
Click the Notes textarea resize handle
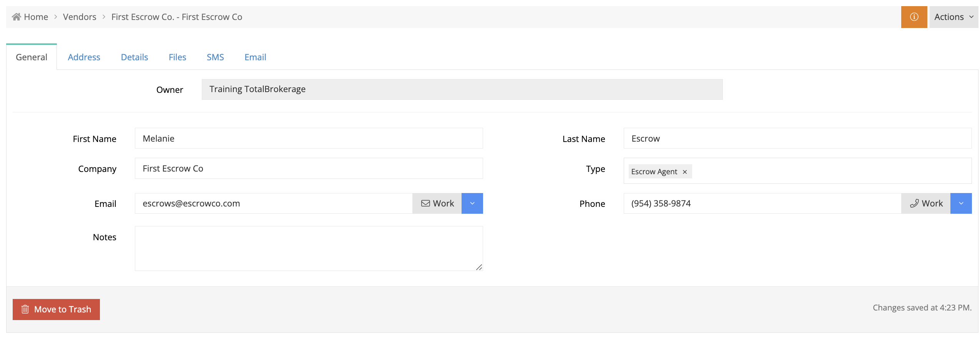click(479, 267)
